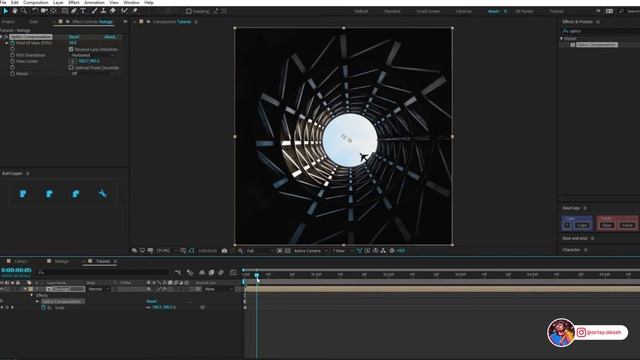Select the Standard workspace
The image size is (640, 360).
[392, 11]
